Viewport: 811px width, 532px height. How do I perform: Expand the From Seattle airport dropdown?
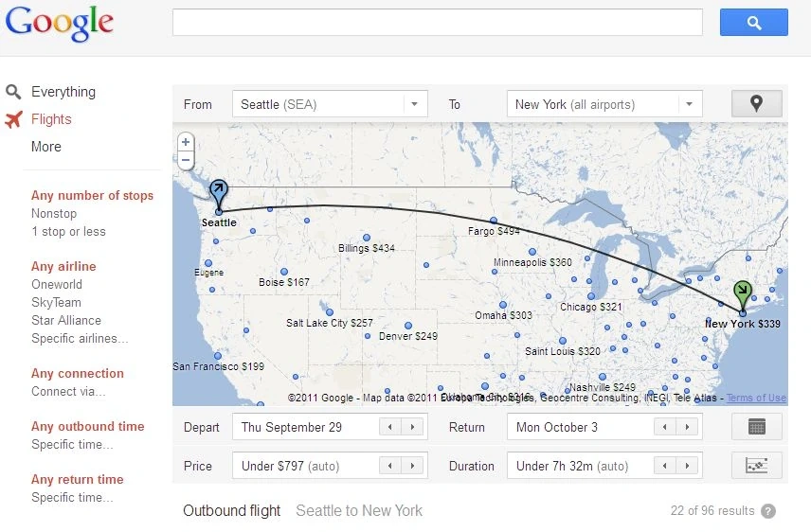tap(414, 104)
